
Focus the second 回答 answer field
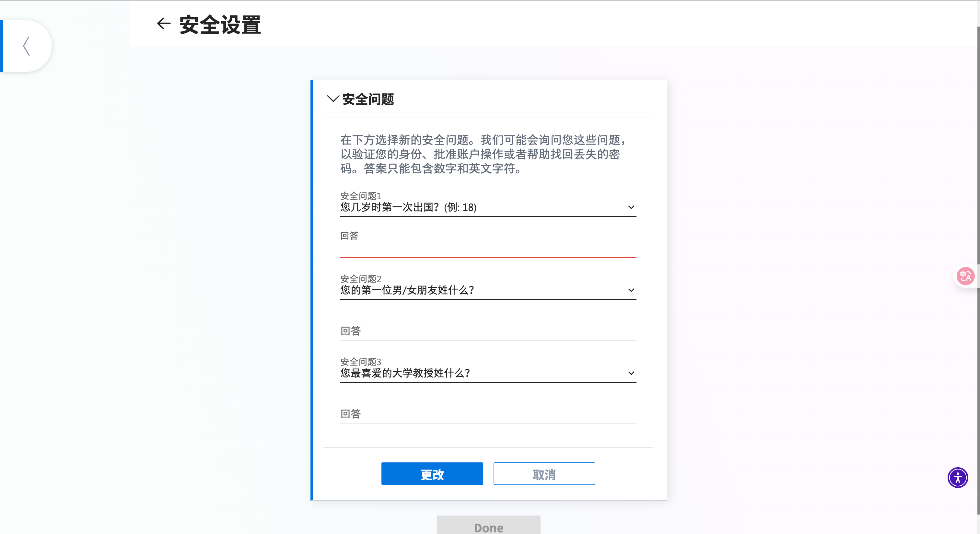click(x=488, y=331)
